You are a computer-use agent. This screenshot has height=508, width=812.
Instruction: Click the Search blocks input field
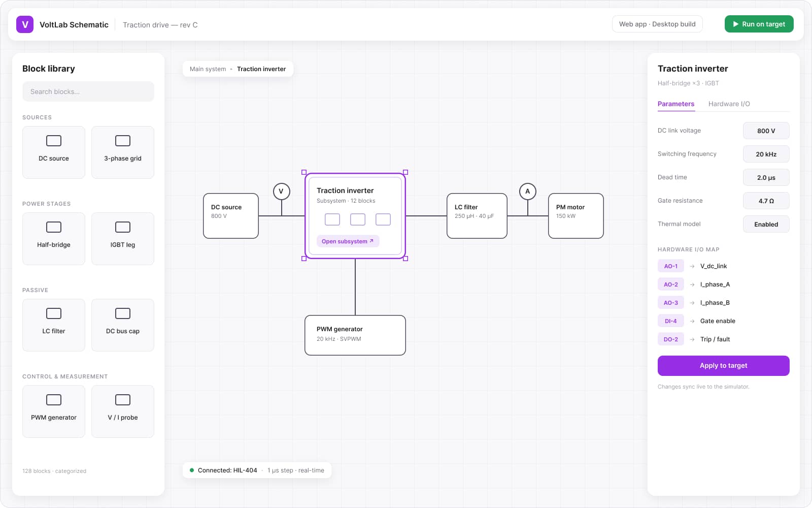[88, 91]
